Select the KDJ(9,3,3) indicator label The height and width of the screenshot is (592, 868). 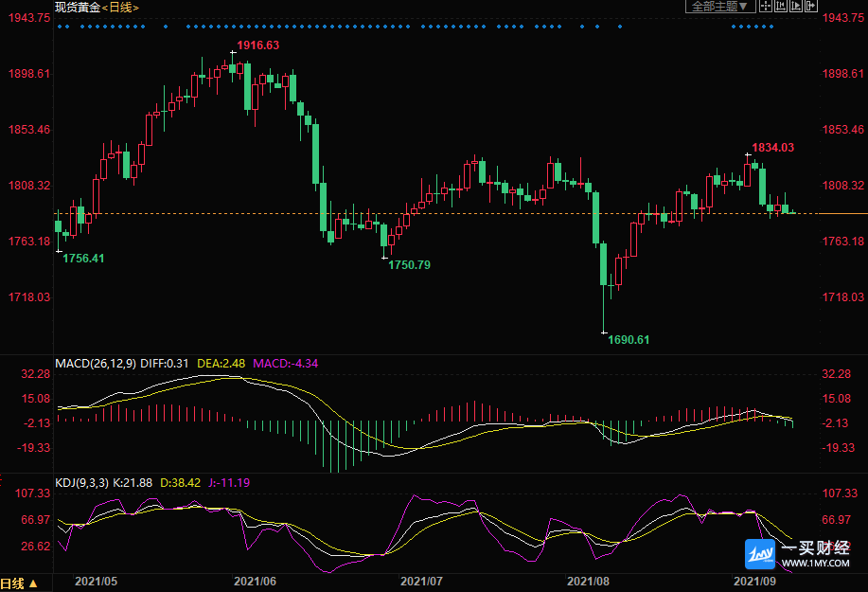pos(82,482)
